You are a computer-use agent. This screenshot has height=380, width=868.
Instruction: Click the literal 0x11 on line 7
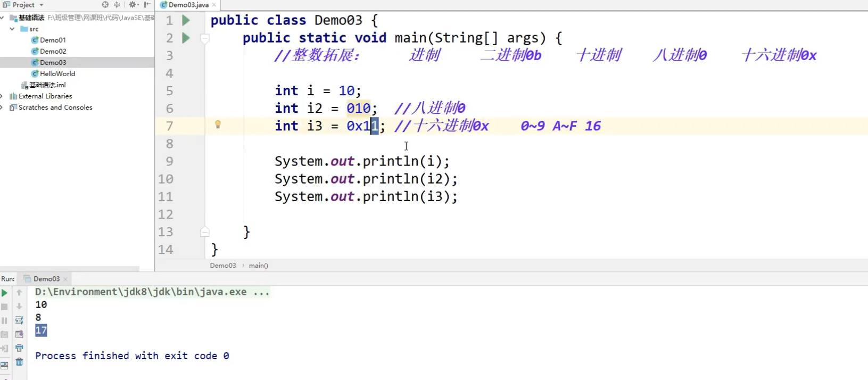coord(362,126)
